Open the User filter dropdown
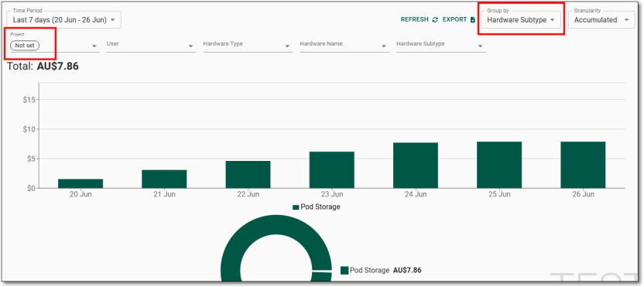The image size is (644, 287). pos(150,45)
